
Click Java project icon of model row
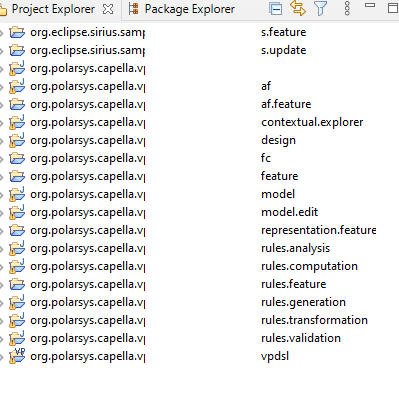tap(17, 194)
